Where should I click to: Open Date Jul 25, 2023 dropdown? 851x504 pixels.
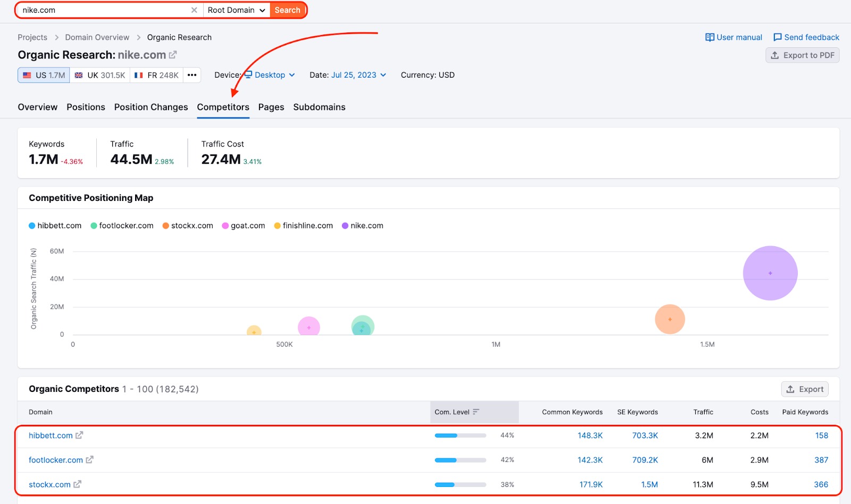coord(358,75)
